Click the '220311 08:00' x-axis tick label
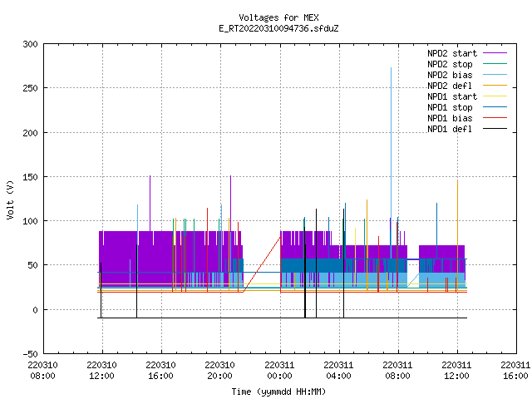This screenshot has height=399, width=532. (x=397, y=371)
